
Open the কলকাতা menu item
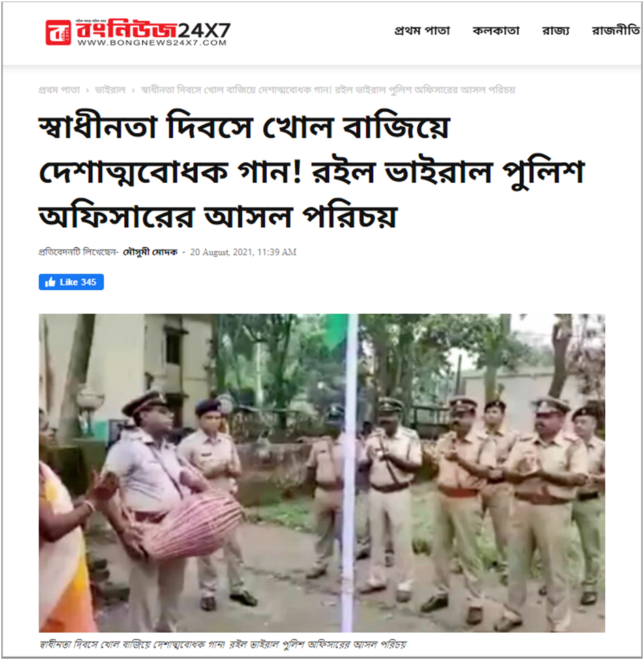(496, 31)
